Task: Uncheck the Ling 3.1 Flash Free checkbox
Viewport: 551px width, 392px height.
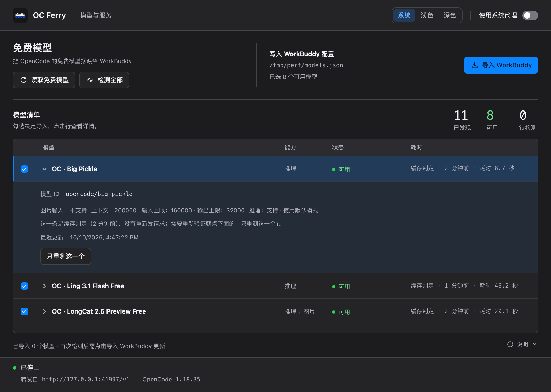Action: pos(24,286)
